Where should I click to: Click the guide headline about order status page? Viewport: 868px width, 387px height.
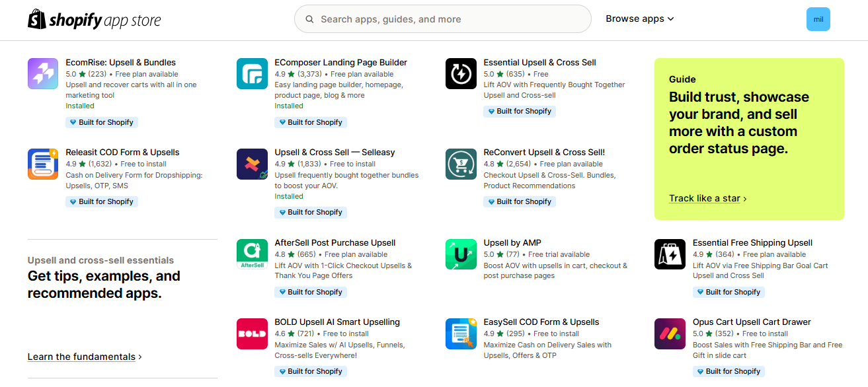tap(739, 123)
